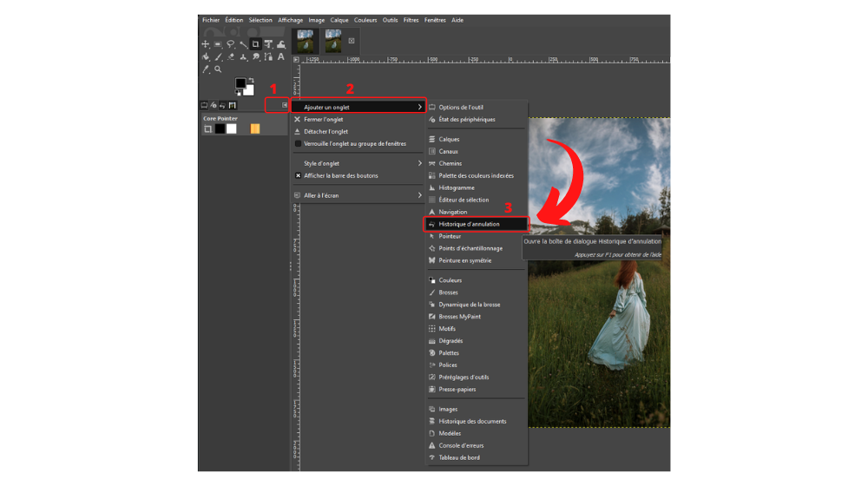Open the Images dock tab
Screen dimensions: 868x486
pos(233,105)
